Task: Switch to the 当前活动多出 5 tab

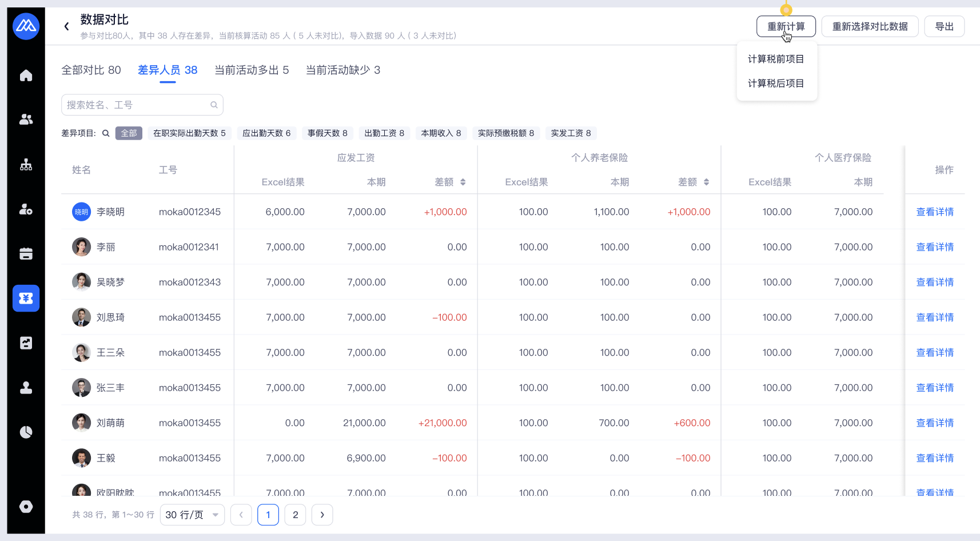Action: [252, 70]
